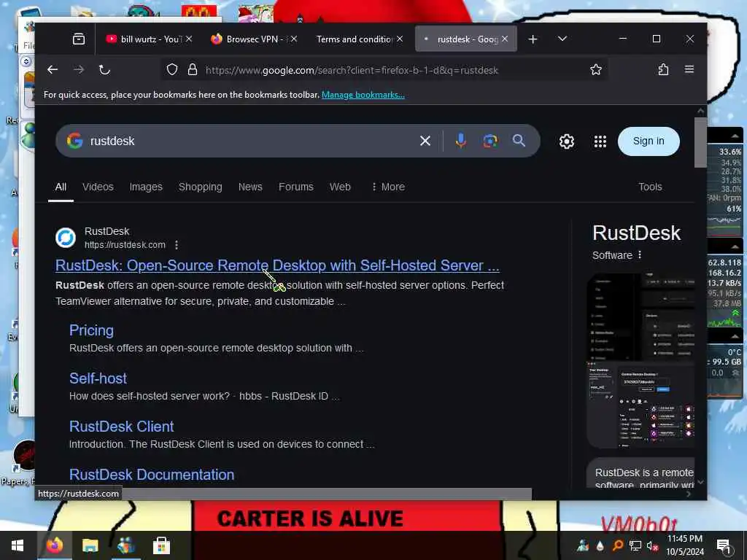747x560 pixels.
Task: Expand the list all tabs chevron
Action: point(562,39)
